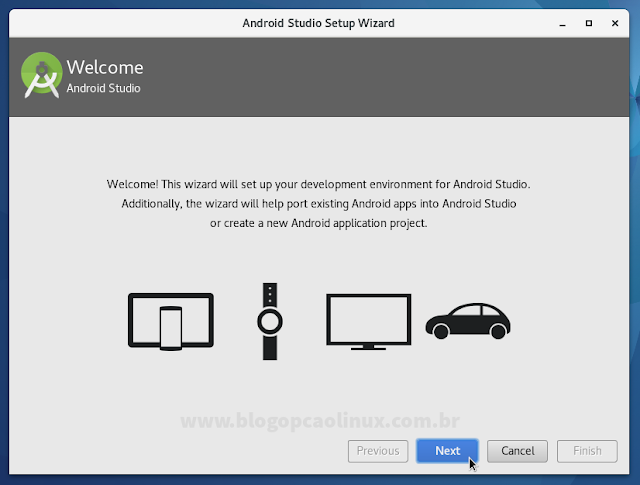Click the greyed-out Finish button
The width and height of the screenshot is (640, 485).
tap(587, 451)
